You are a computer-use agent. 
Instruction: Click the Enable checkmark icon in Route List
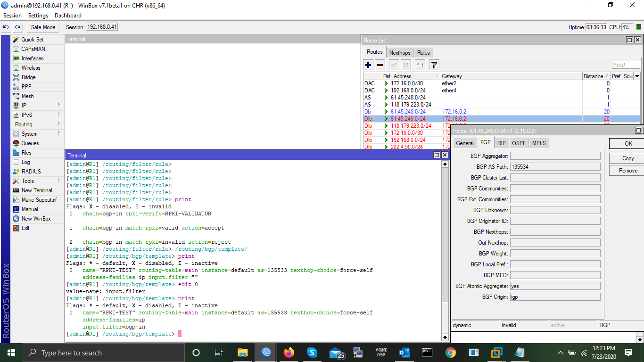[x=394, y=65]
